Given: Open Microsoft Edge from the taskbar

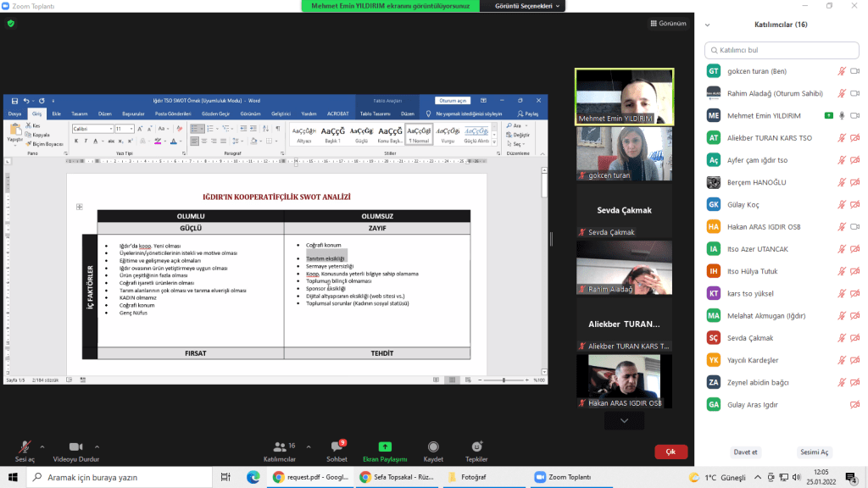Looking at the screenshot, I should point(253,477).
